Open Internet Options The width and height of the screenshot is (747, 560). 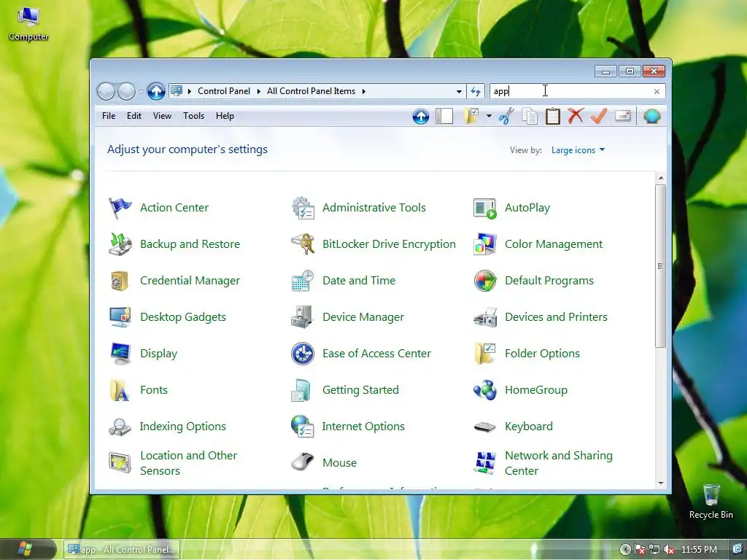[x=348, y=427]
